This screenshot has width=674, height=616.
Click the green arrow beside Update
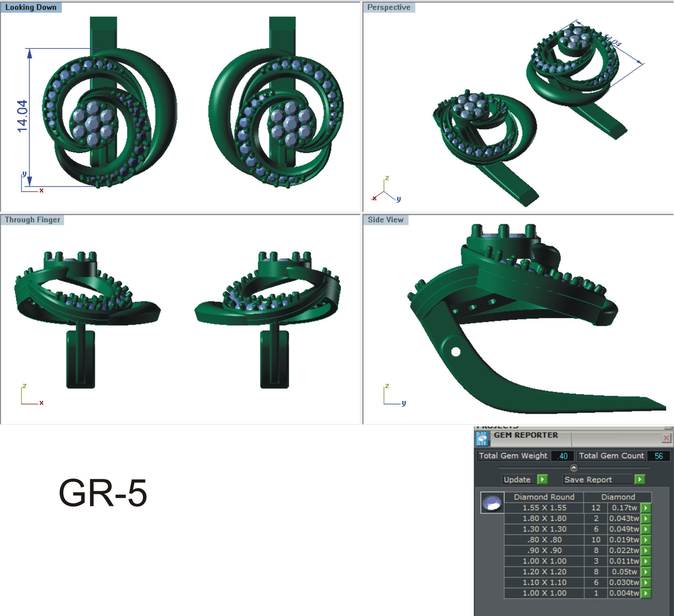(x=542, y=479)
